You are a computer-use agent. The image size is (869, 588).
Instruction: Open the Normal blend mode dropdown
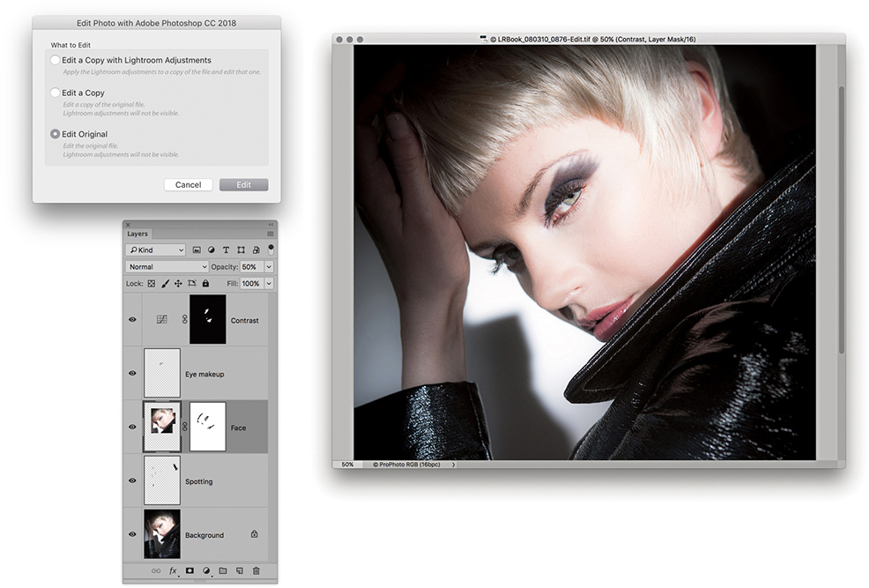(167, 267)
